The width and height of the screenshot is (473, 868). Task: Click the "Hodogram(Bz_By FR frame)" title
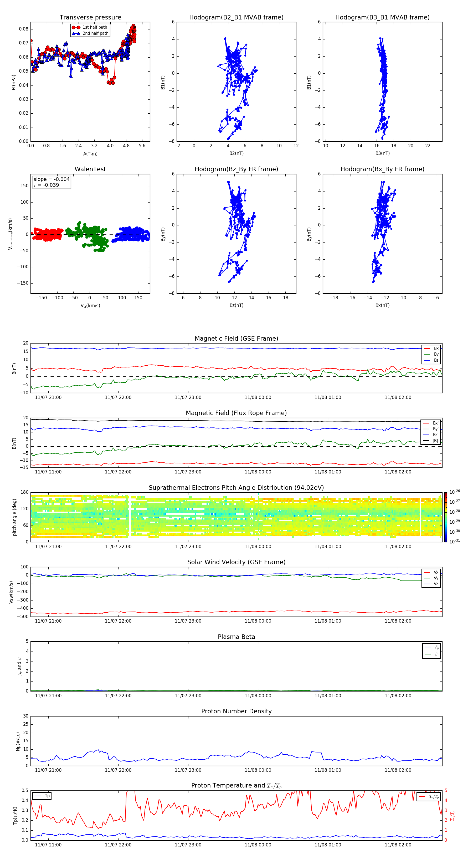click(236, 169)
